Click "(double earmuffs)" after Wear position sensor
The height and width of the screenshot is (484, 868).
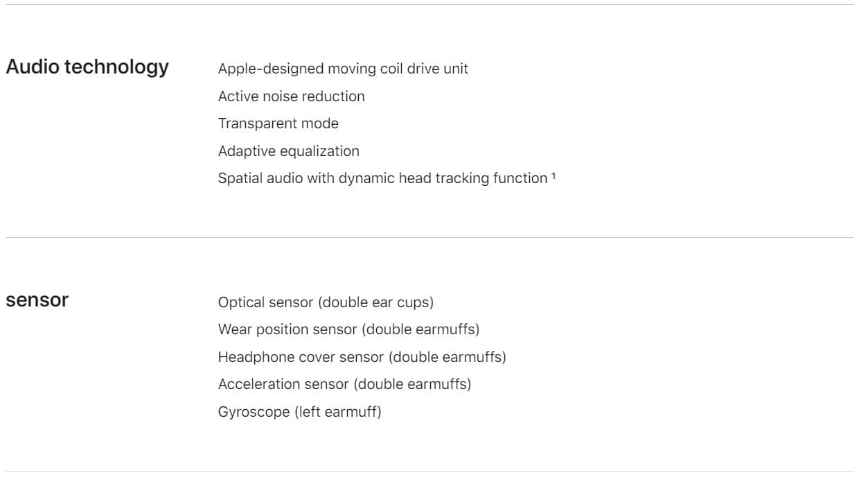point(420,329)
